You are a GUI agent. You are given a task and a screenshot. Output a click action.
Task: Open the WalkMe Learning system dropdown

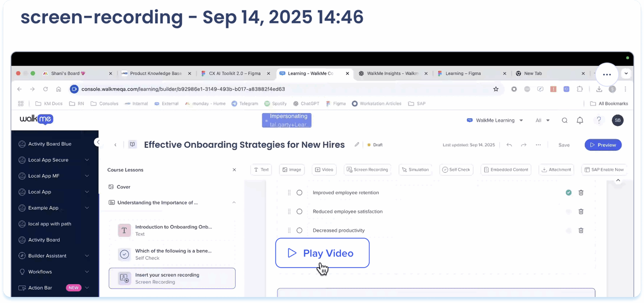(x=495, y=120)
